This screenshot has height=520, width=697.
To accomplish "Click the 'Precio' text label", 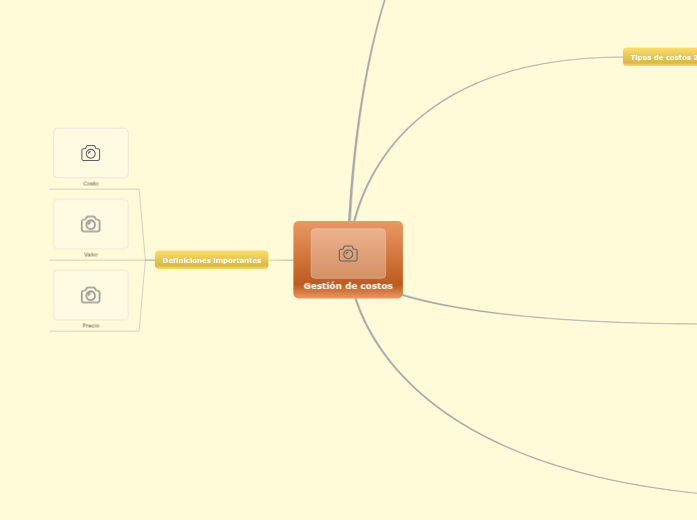I will coord(91,325).
